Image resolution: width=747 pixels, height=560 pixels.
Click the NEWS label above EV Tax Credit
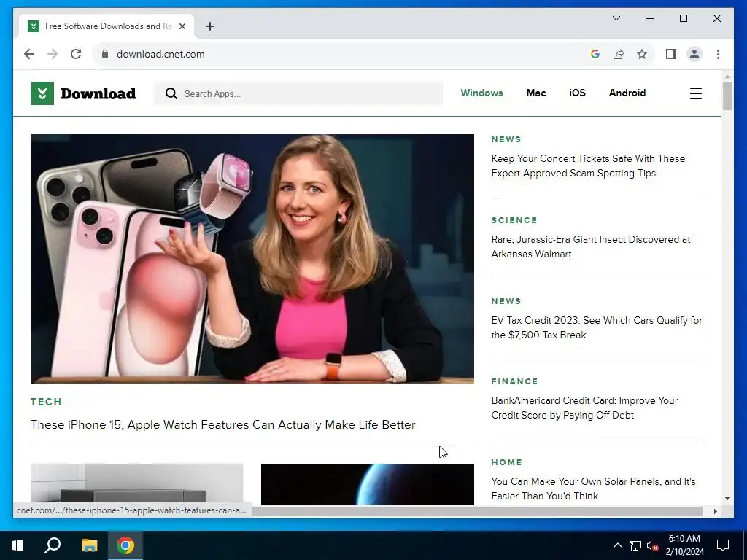[x=506, y=301]
